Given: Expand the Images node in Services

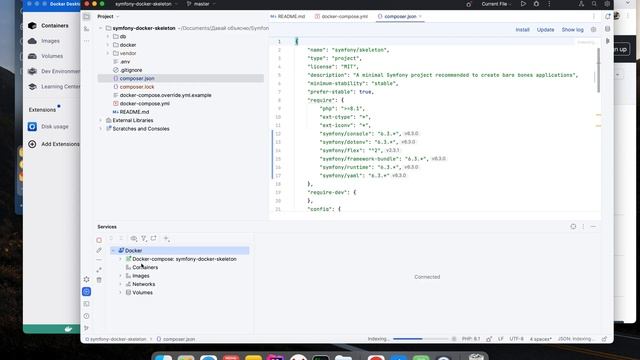Looking at the screenshot, I should coord(120,276).
